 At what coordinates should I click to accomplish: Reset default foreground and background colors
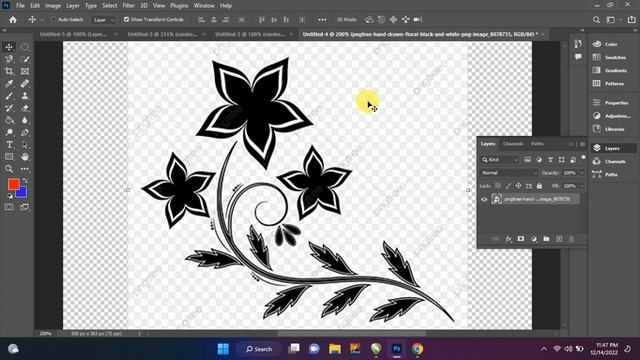[10, 196]
